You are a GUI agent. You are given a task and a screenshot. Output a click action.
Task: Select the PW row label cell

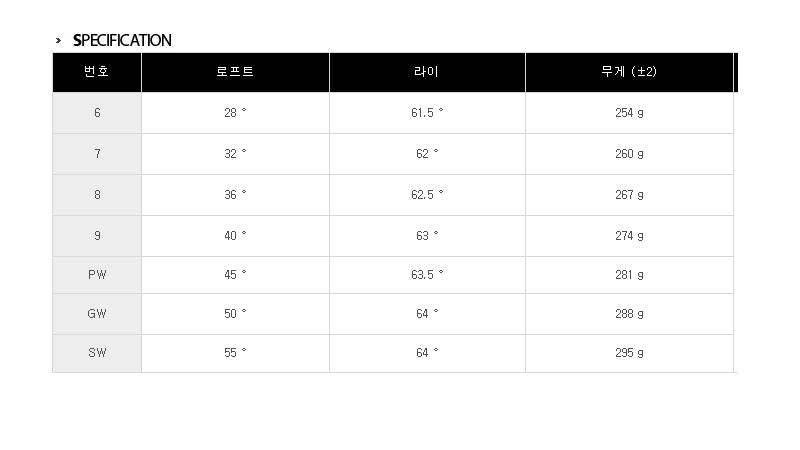(97, 274)
